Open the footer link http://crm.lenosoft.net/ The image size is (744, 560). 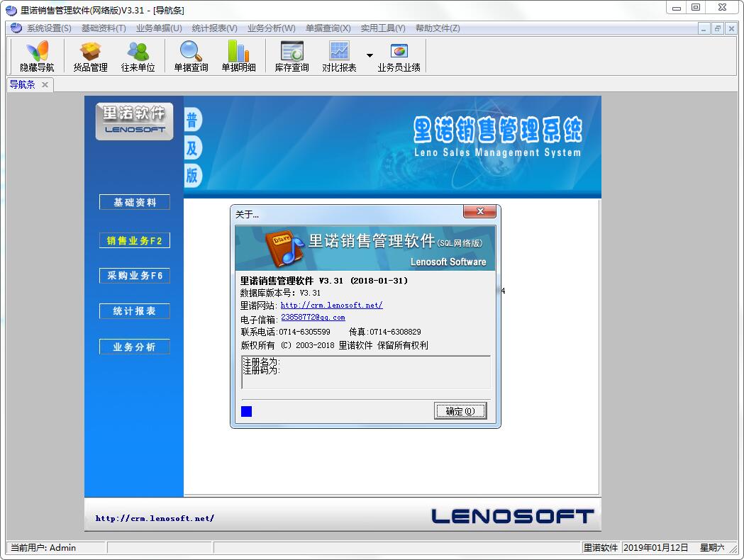[155, 518]
